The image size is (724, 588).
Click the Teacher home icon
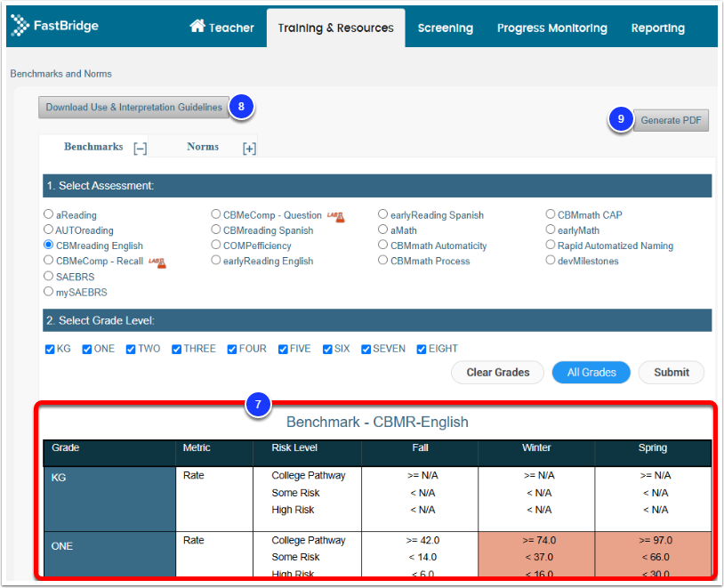click(197, 26)
